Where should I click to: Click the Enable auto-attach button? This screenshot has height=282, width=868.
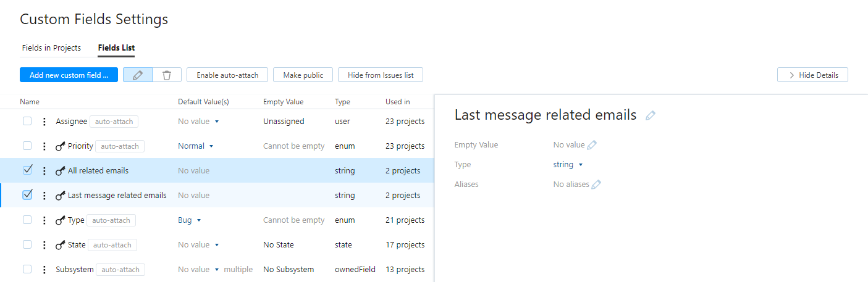click(x=227, y=75)
